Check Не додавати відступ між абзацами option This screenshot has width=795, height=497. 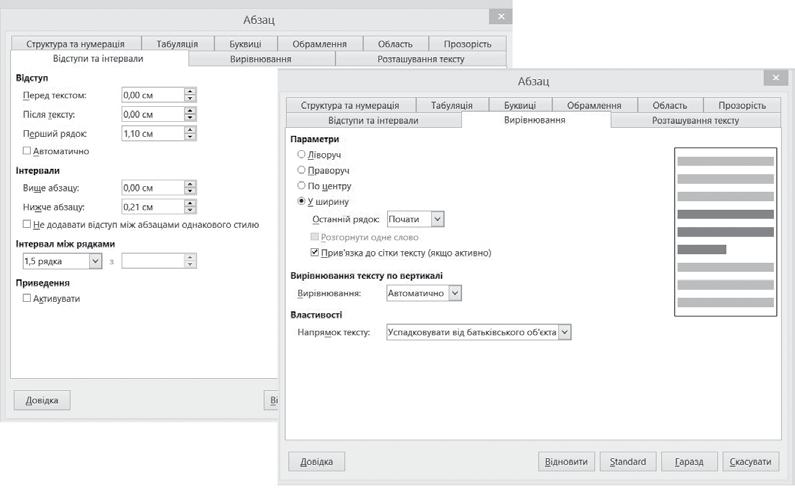[x=27, y=224]
